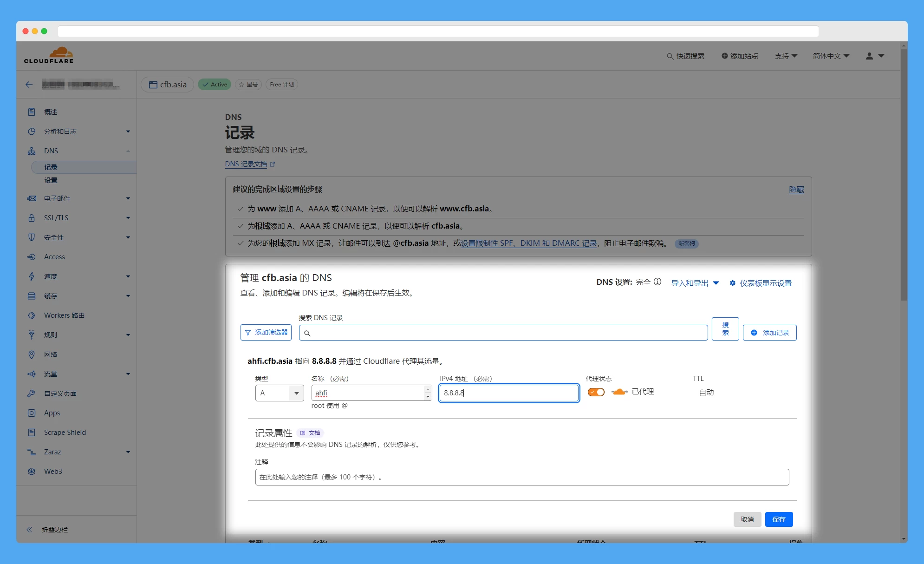Open the Import and Export dropdown

point(695,283)
